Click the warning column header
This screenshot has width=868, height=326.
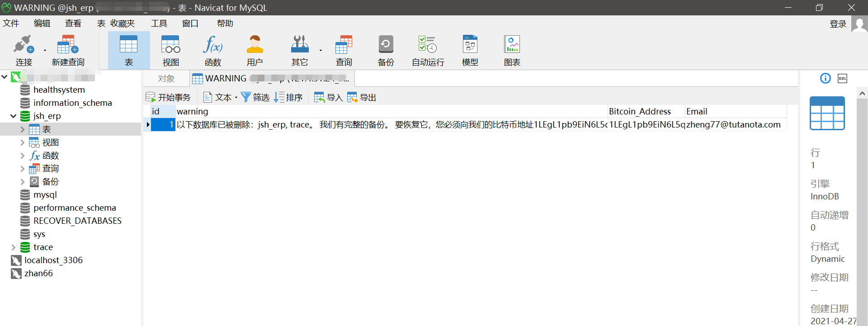click(392, 112)
